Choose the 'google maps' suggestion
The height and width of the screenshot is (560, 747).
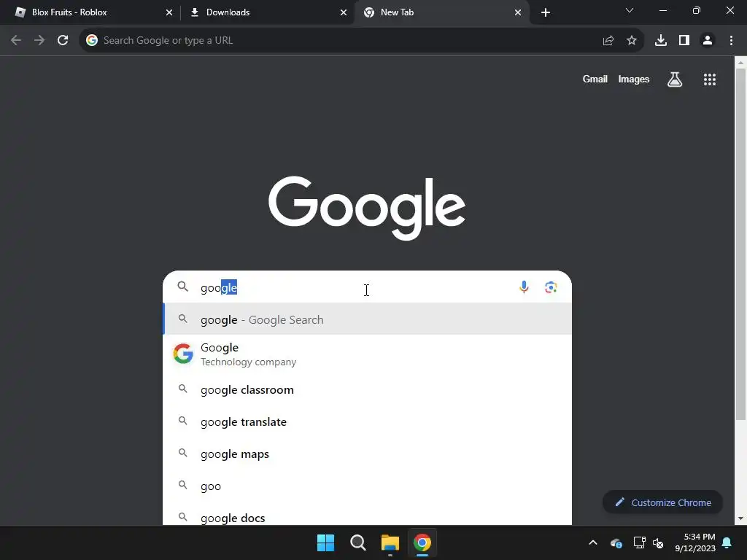pyautogui.click(x=368, y=454)
